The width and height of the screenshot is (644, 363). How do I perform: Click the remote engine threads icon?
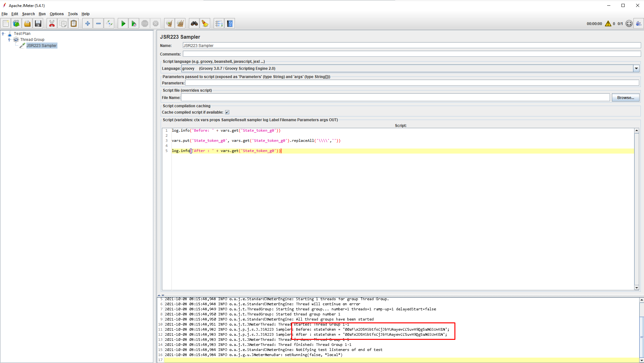click(x=629, y=23)
